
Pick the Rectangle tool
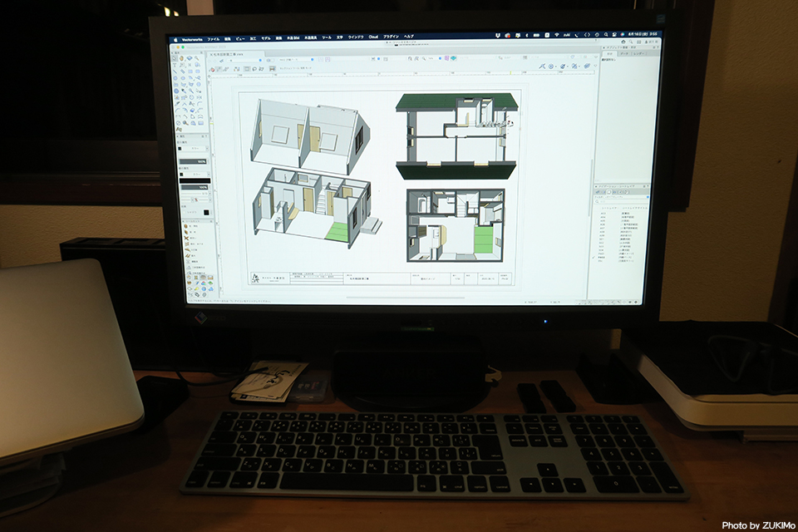click(190, 72)
